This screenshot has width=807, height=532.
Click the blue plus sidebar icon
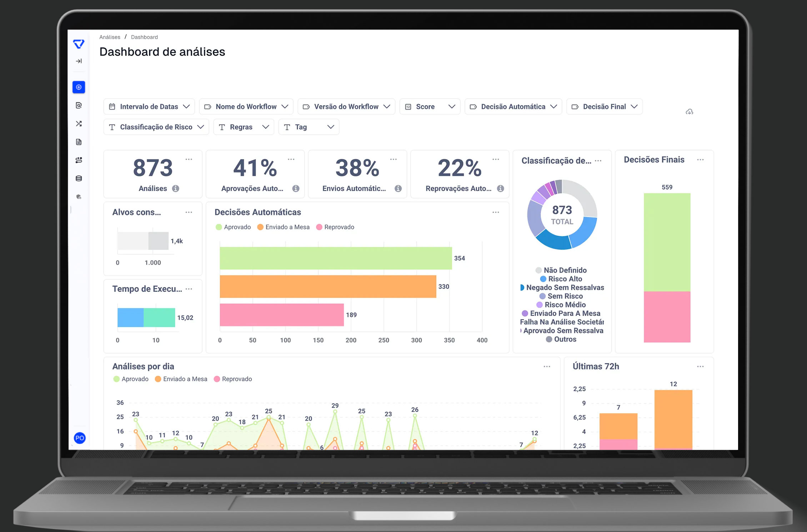point(79,87)
